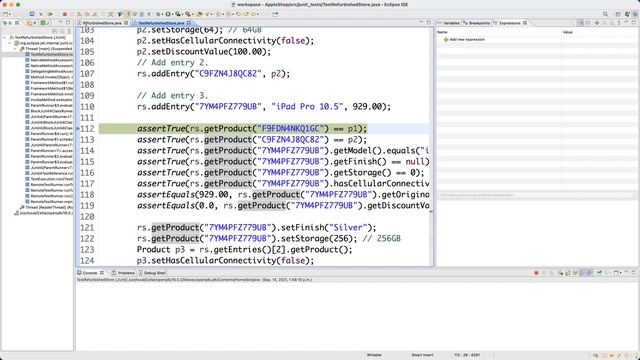
Task: Select the TestRefurbishedStore.java editor tab
Action: tap(161, 23)
